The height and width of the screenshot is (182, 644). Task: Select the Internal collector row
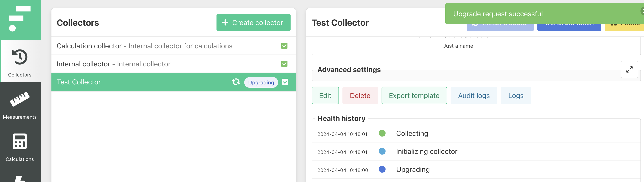click(173, 64)
